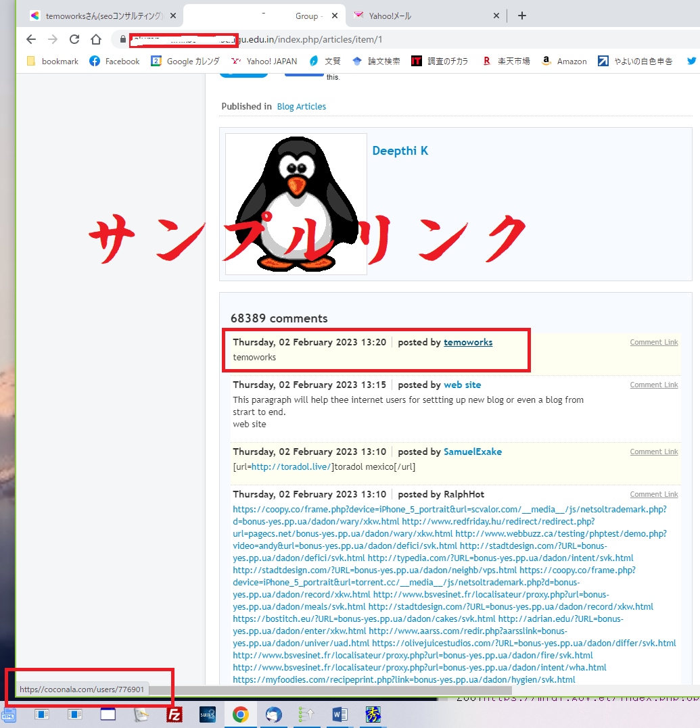Image resolution: width=700 pixels, height=728 pixels.
Task: Comment Link for SamuelExake comment
Action: (653, 452)
